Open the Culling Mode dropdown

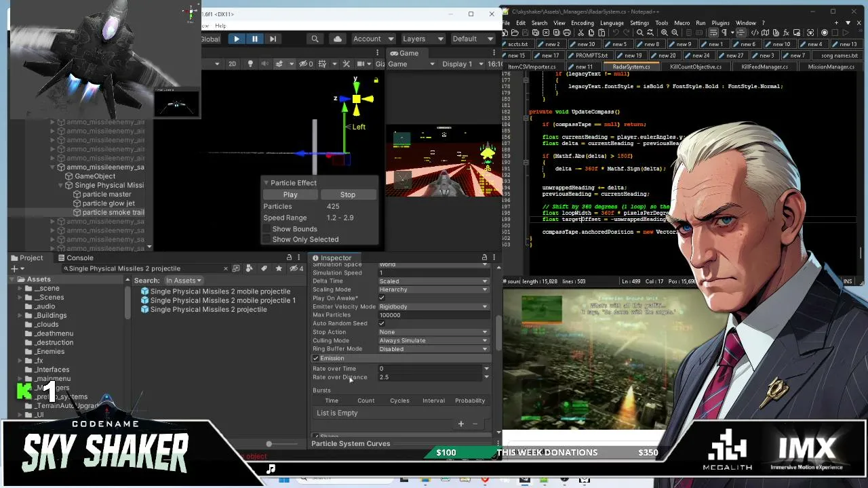pos(433,340)
